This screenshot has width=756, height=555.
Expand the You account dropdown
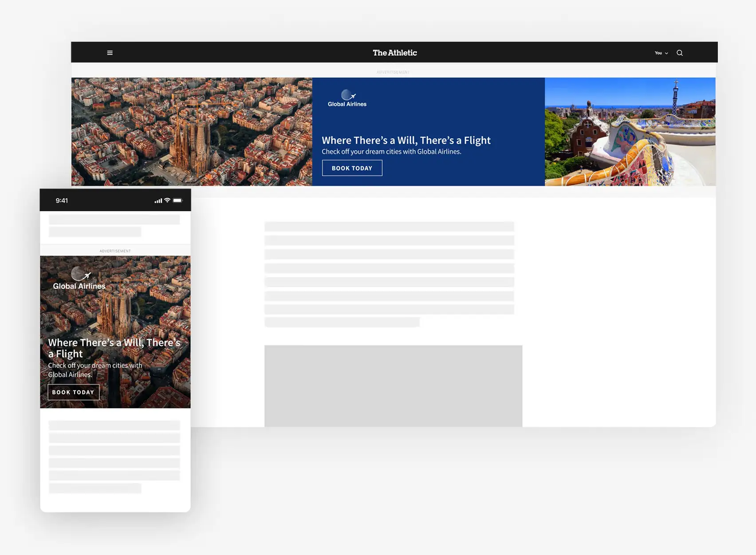tap(661, 53)
